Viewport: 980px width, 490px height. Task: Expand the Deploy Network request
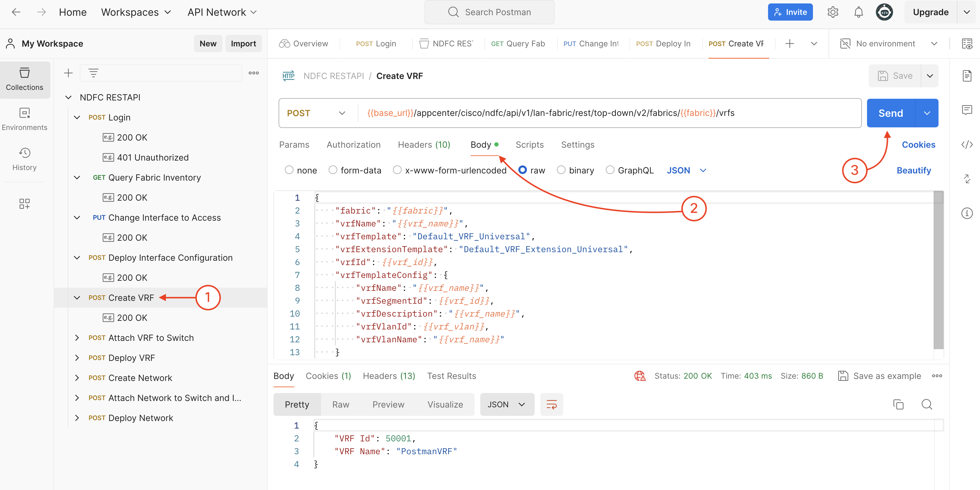(77, 418)
